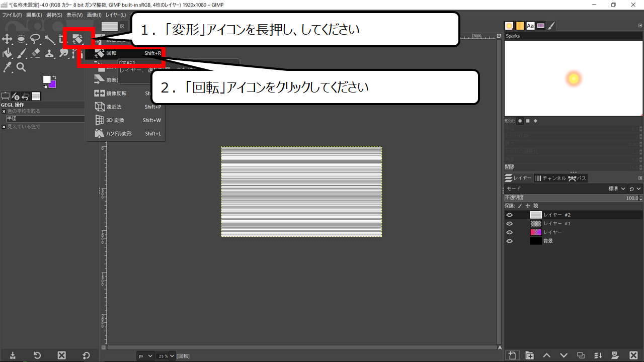Toggle lock alpha channel
The height and width of the screenshot is (362, 644).
(536, 206)
